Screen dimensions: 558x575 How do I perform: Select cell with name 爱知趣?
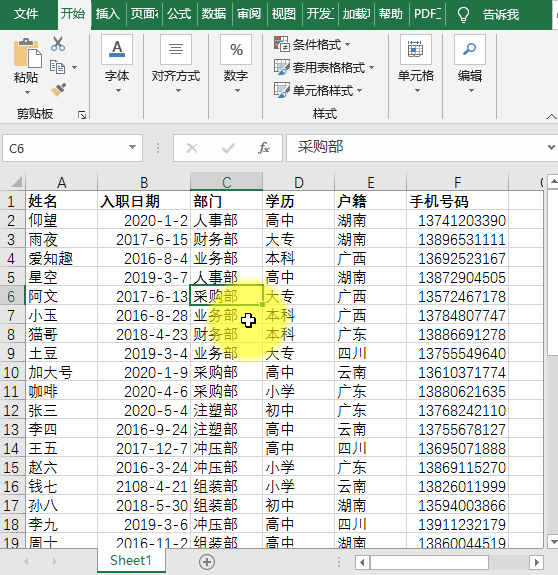61,259
